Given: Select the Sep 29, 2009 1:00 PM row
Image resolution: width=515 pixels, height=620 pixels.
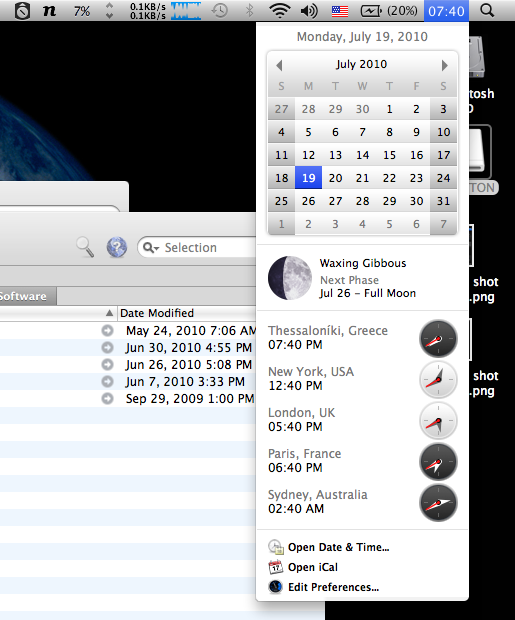Looking at the screenshot, I should (128, 399).
